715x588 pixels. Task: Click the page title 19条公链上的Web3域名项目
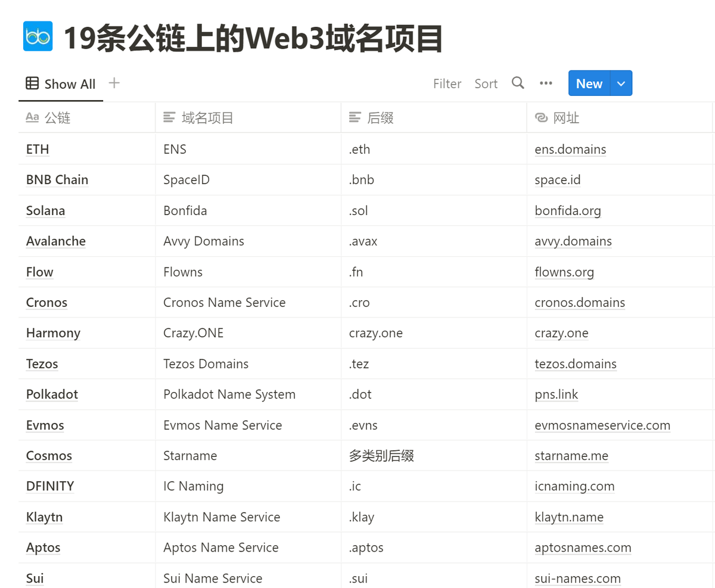coord(253,39)
